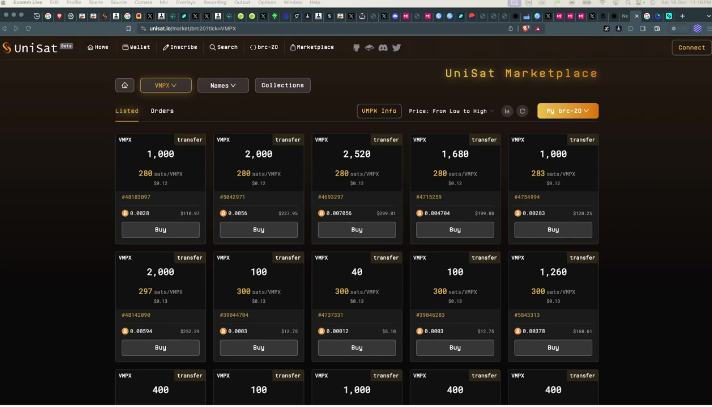Open the VMPX Info button
This screenshot has height=407, width=712.
coord(379,111)
